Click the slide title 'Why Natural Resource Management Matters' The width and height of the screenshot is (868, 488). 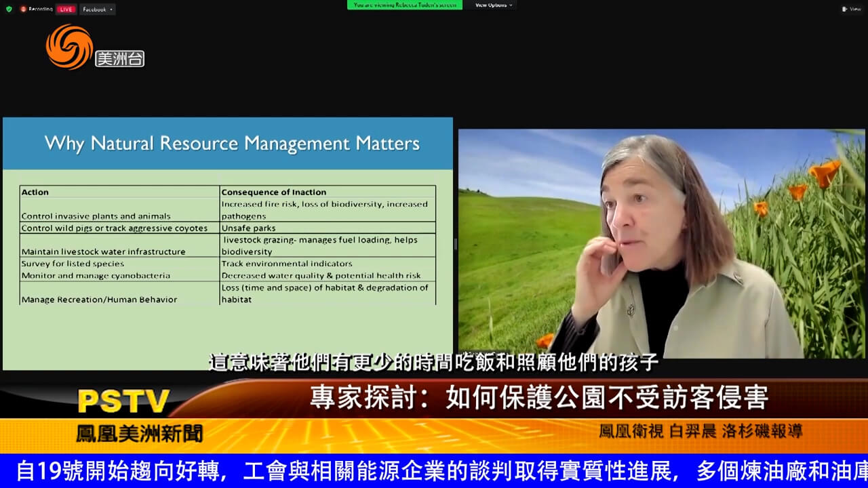232,144
